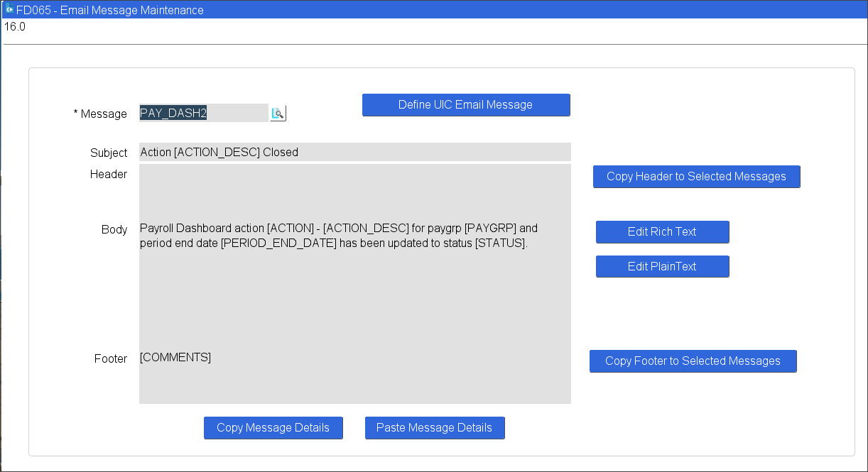Click the Body text about Payroll Dashboard action
Viewport: 868px width, 472px height.
tap(338, 236)
